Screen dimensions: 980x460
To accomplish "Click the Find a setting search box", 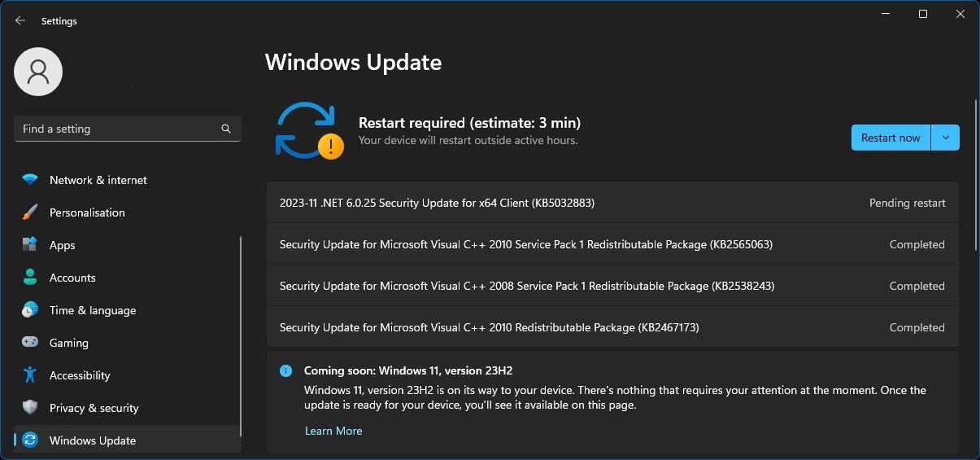I will point(118,129).
